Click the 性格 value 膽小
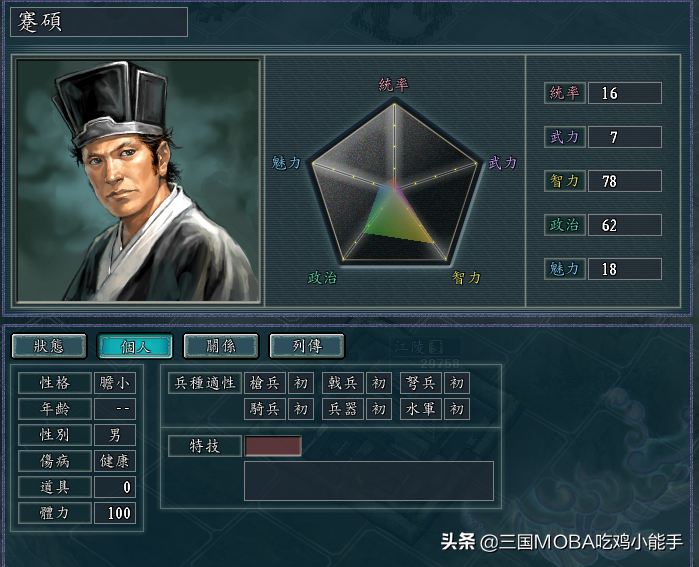The width and height of the screenshot is (699, 567). [x=115, y=383]
